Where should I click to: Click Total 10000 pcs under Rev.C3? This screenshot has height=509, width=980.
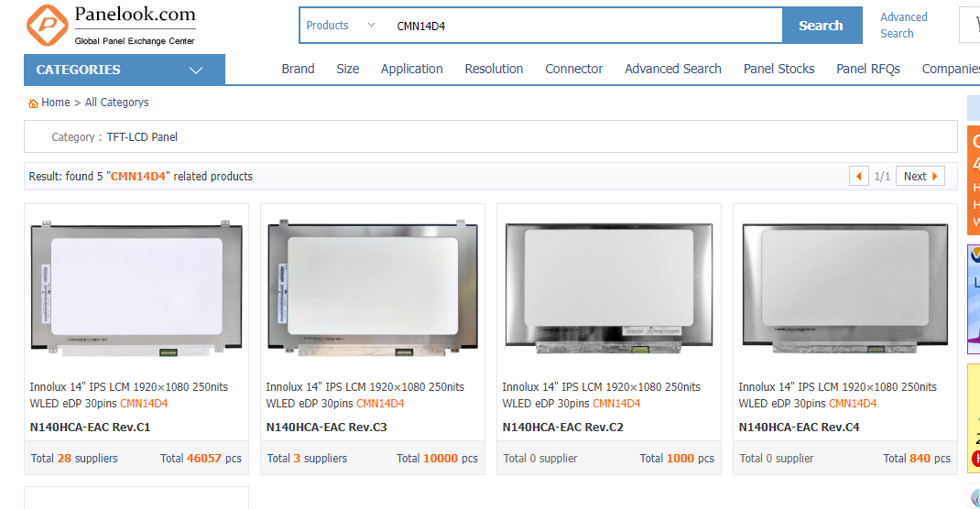click(x=437, y=459)
